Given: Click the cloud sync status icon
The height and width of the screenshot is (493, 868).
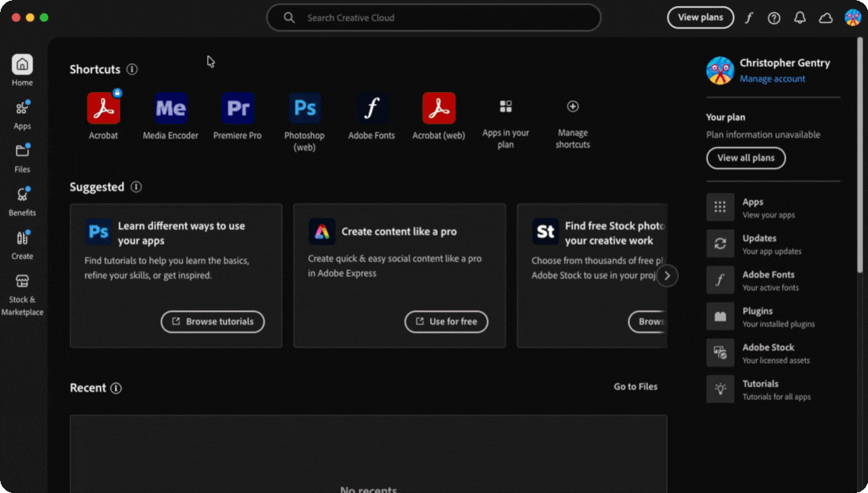Looking at the screenshot, I should (826, 18).
